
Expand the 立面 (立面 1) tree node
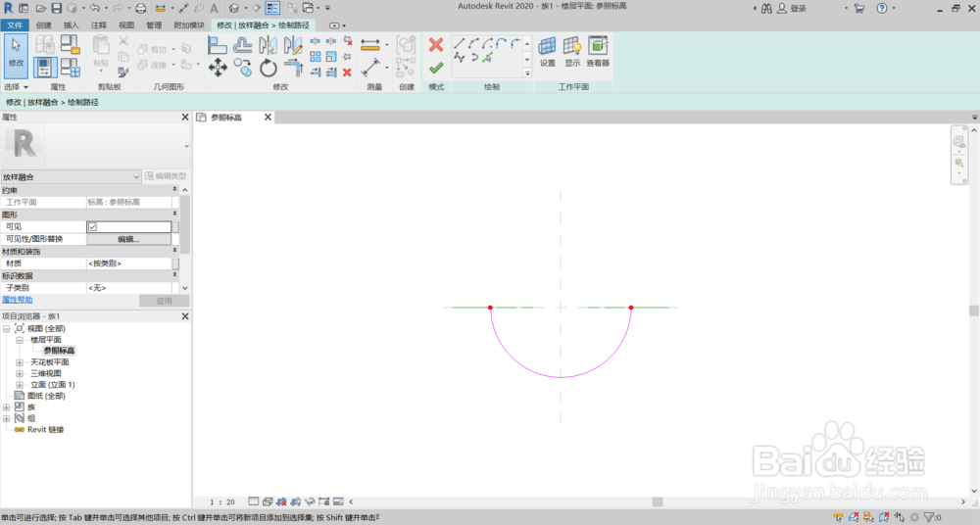click(20, 385)
